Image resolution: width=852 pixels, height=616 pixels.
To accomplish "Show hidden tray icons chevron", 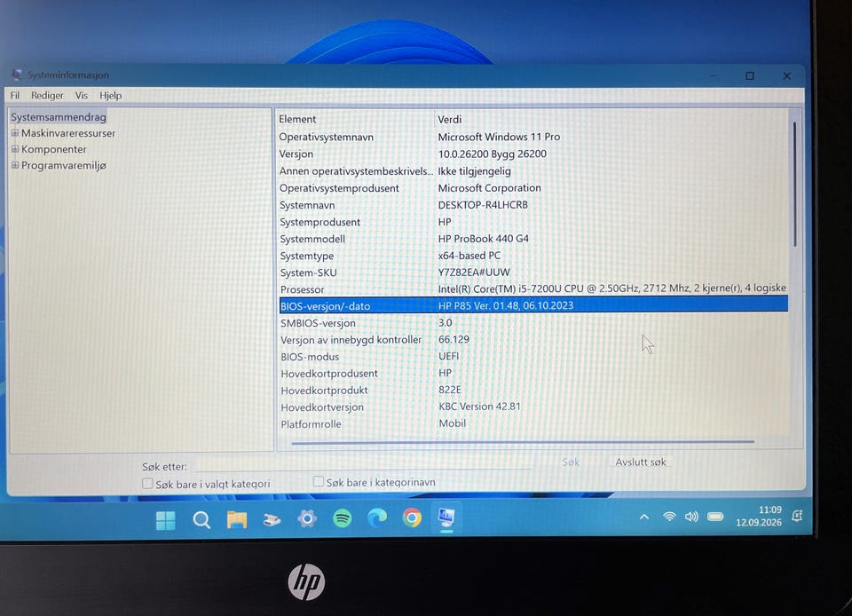I will point(644,517).
